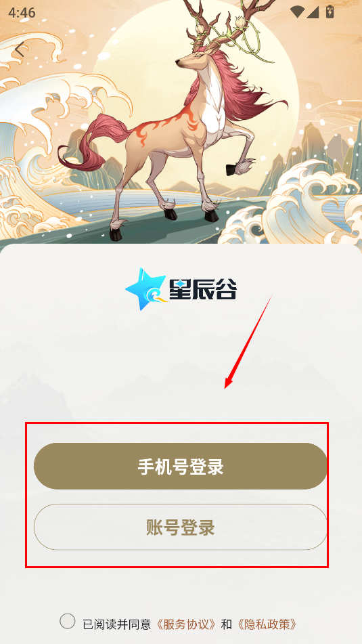362x644 pixels.
Task: Click the 4:46 clock in status bar
Action: pos(22,12)
